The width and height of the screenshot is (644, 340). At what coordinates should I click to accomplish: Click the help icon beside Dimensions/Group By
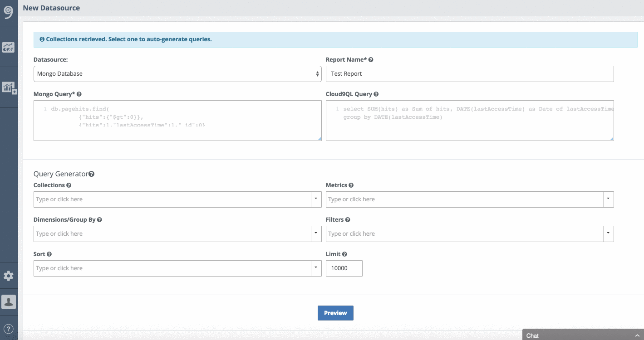pyautogui.click(x=99, y=220)
